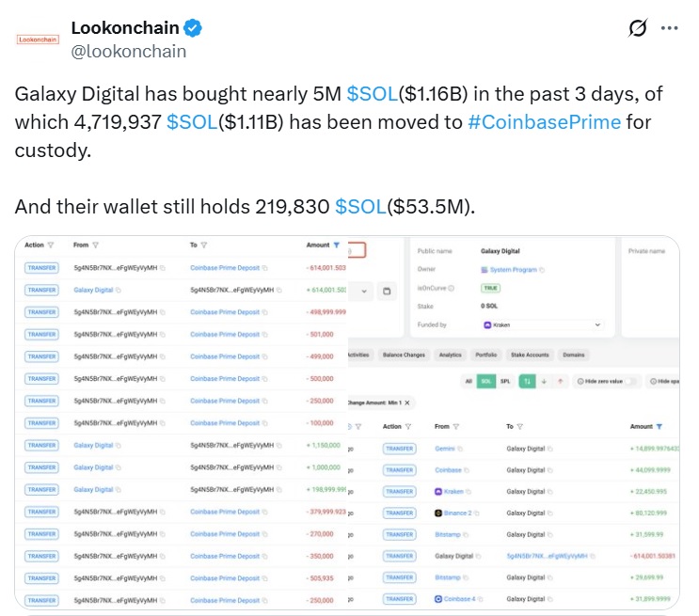699x616 pixels.
Task: Click the green sort both-directions arrow button
Action: [528, 382]
